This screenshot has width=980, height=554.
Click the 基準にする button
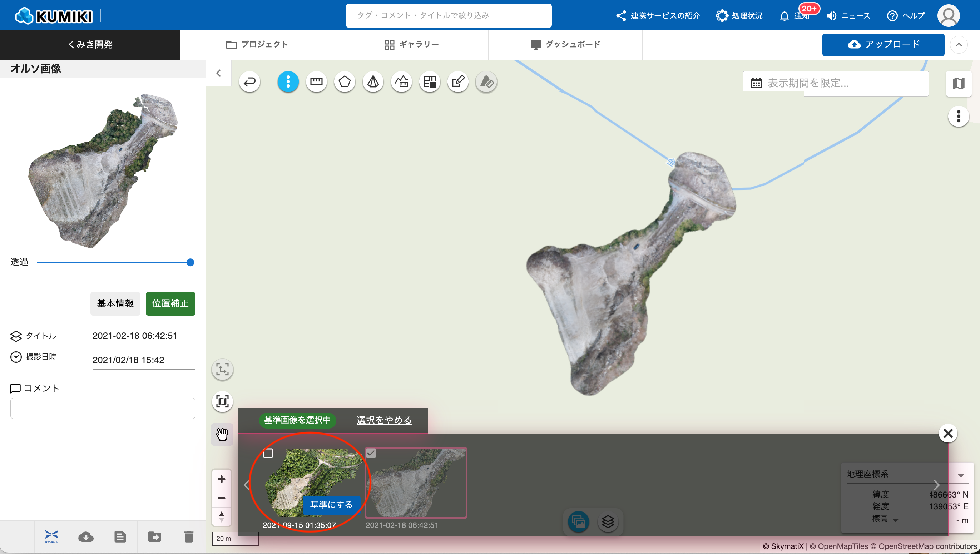coord(331,505)
